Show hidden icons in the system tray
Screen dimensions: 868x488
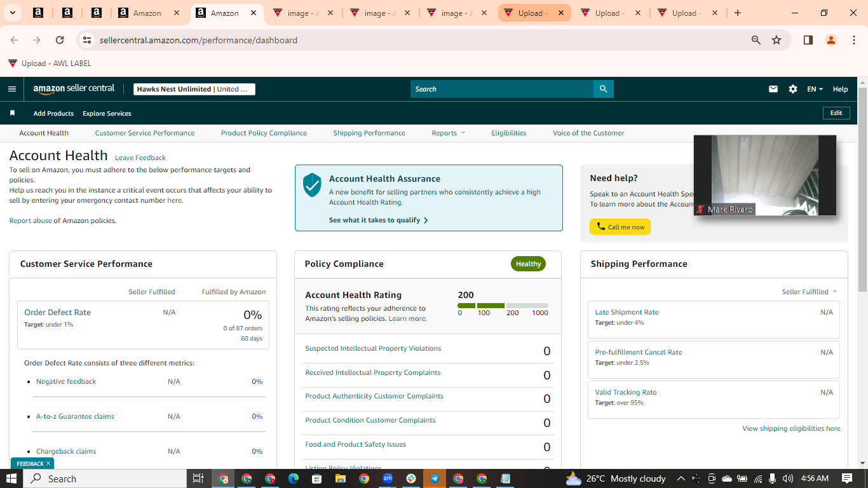681,478
